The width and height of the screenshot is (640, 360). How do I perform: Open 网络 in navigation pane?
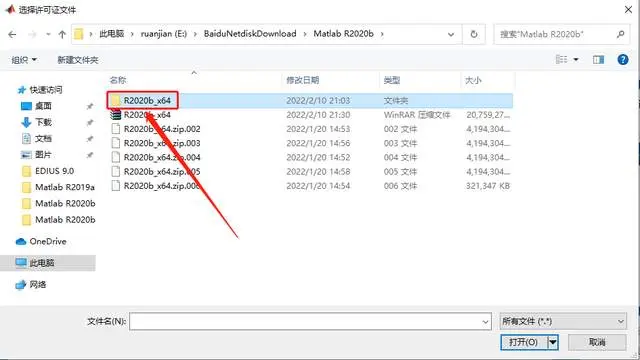[x=31, y=284]
